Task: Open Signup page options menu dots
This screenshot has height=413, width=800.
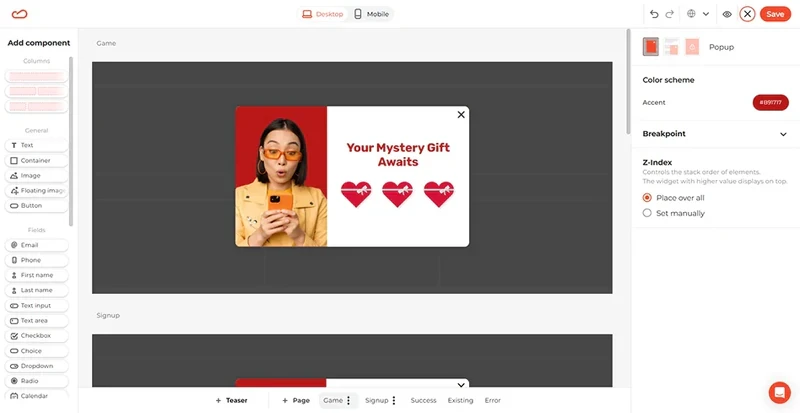Action: click(393, 401)
